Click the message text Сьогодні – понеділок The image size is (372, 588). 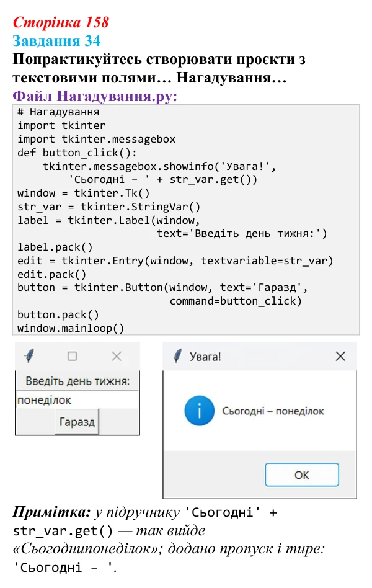coord(273,411)
